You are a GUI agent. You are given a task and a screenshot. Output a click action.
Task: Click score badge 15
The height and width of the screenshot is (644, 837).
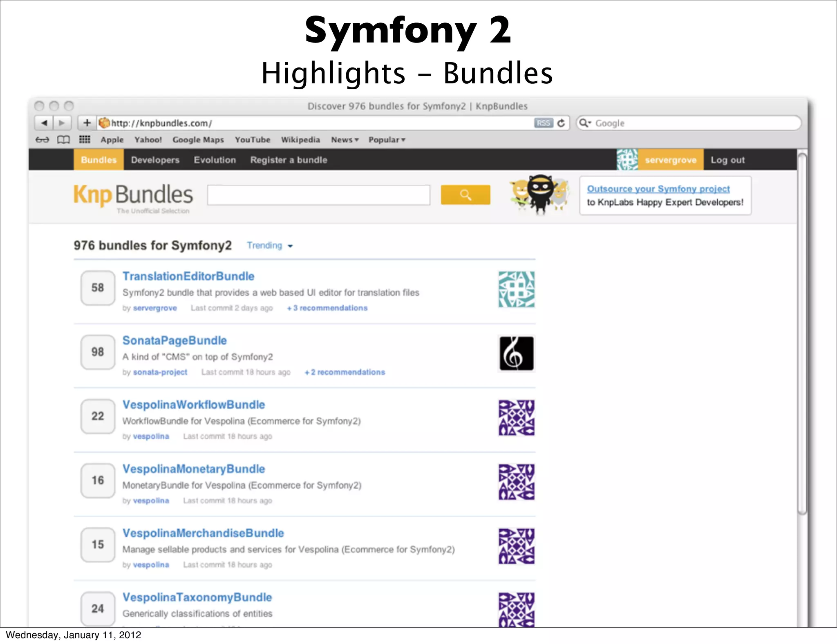pyautogui.click(x=98, y=544)
